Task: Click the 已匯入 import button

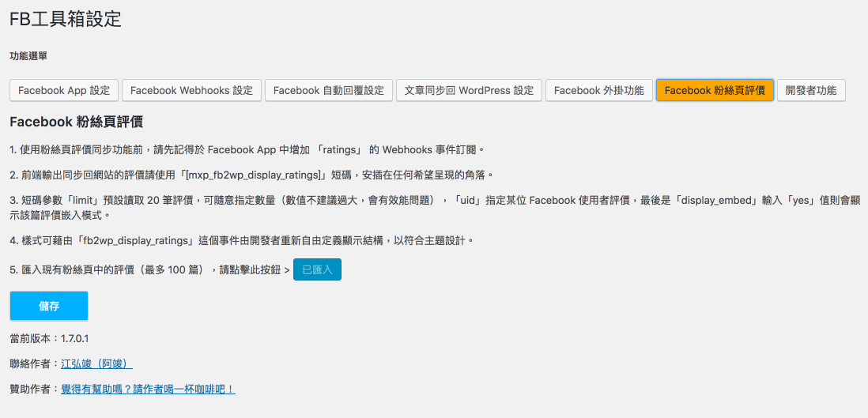Action: [317, 269]
